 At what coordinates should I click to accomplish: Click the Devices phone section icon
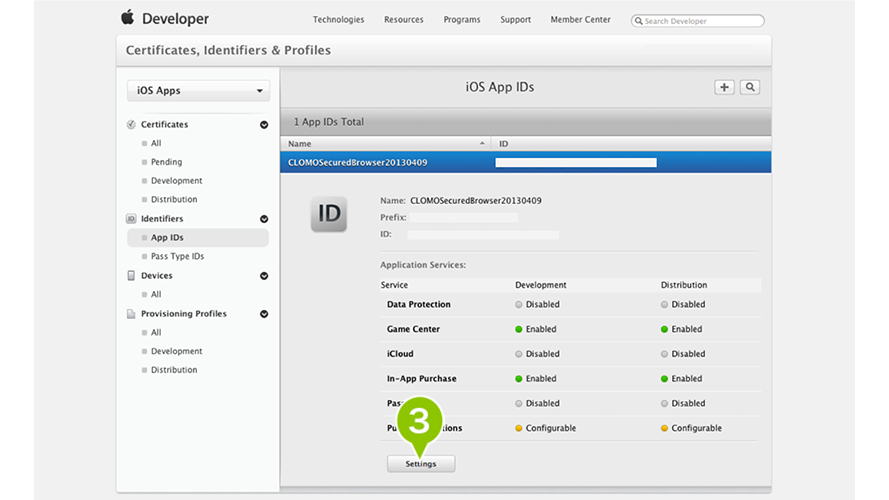[131, 276]
